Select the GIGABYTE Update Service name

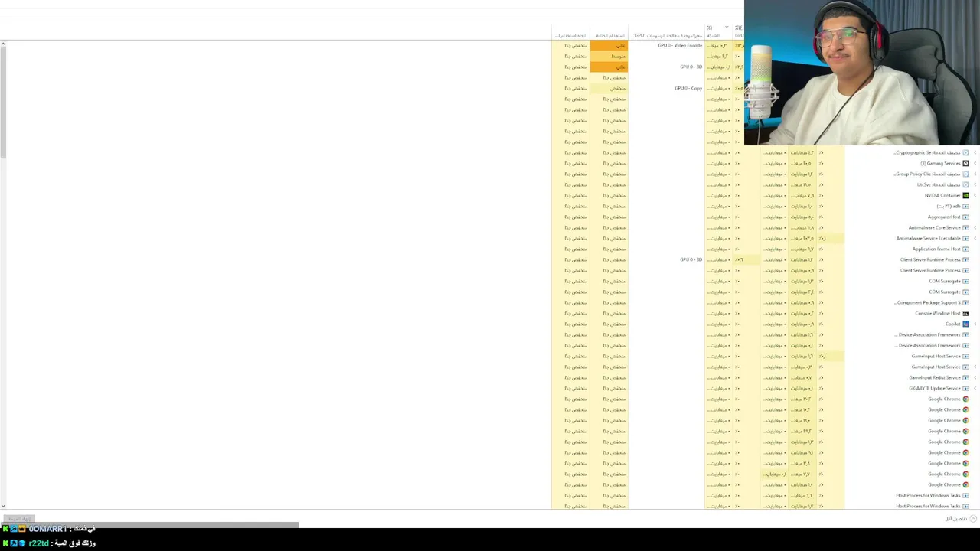[935, 389]
